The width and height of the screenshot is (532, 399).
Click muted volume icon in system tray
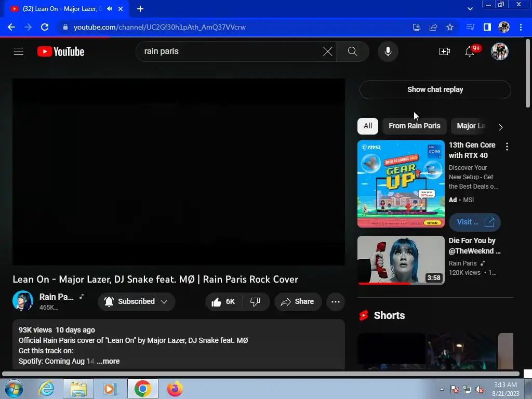click(480, 390)
